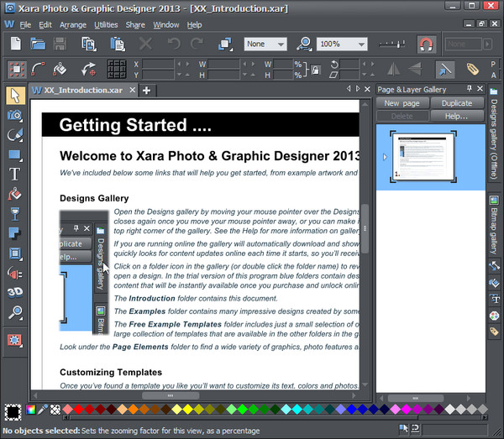Viewport: 504px width, 439px height.
Task: Close the Page & Layer Gallery panel
Action: 480,88
